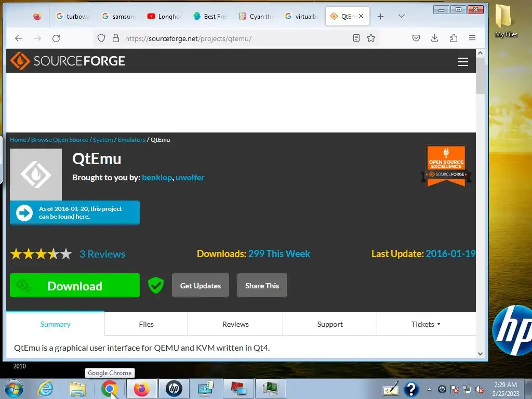This screenshot has height=399, width=532.
Task: Open HP app in taskbar
Action: [x=174, y=389]
